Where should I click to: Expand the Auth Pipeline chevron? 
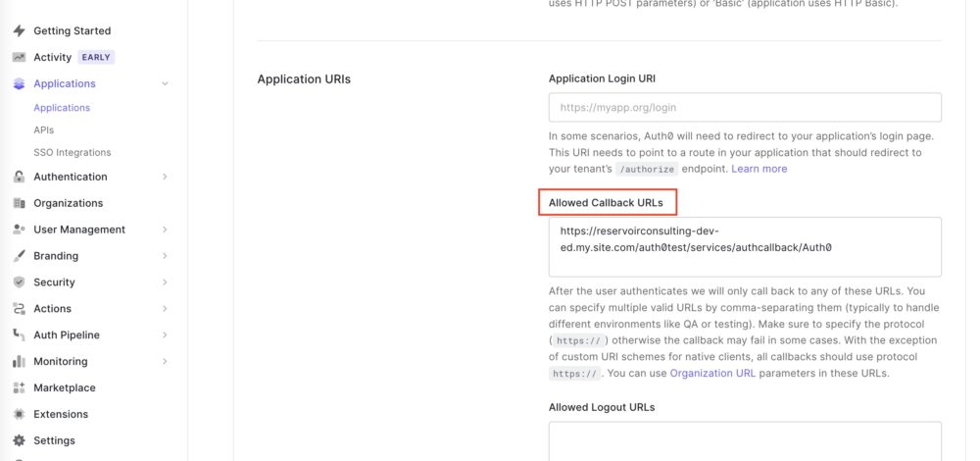(165, 335)
